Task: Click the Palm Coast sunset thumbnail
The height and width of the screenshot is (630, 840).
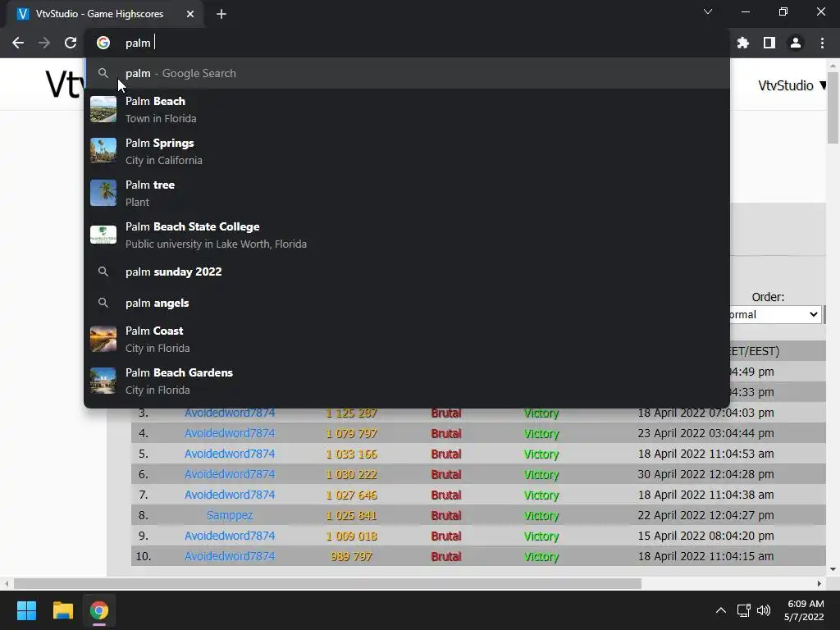Action: (103, 339)
